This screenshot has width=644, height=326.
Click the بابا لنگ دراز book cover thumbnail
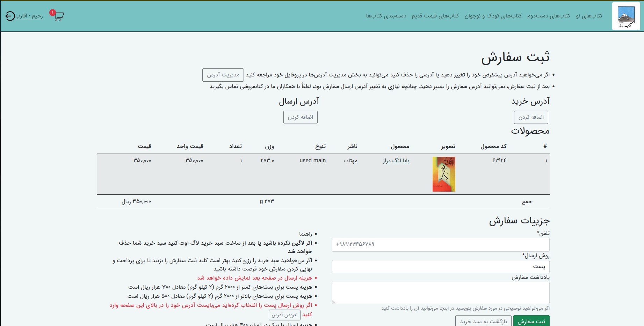443,174
